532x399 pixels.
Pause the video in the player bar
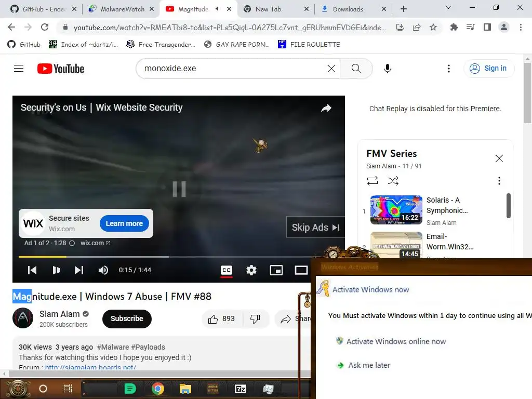click(x=56, y=270)
